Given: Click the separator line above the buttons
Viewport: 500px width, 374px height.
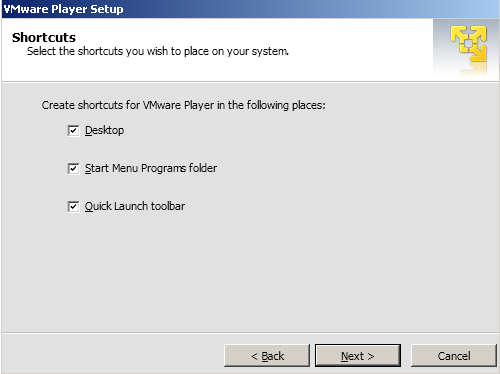Looking at the screenshot, I should pyautogui.click(x=250, y=332).
